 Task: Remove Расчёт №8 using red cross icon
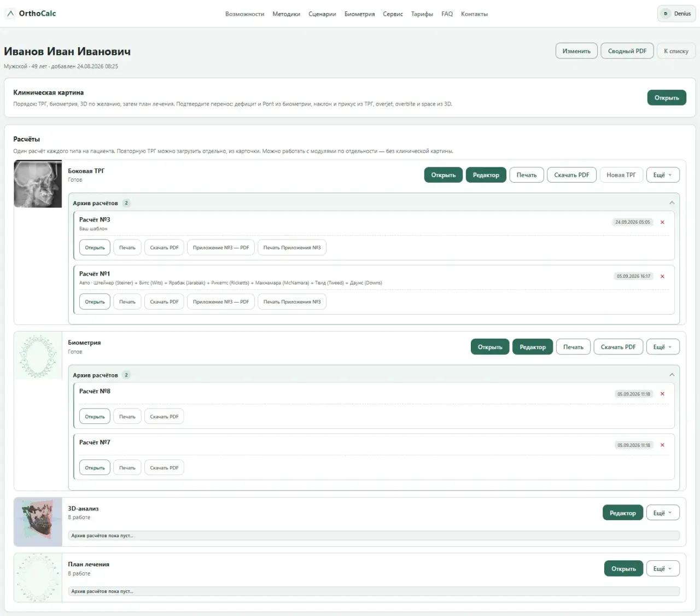pos(662,394)
